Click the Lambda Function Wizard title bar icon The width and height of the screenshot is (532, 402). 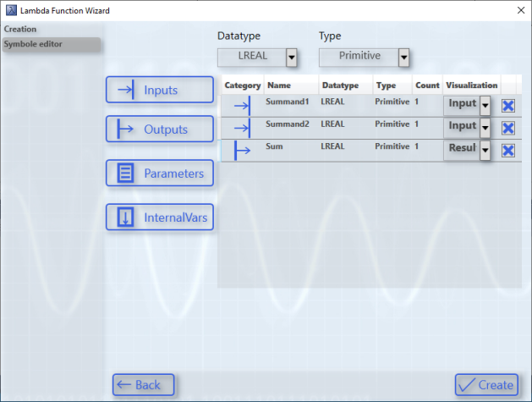pos(9,10)
